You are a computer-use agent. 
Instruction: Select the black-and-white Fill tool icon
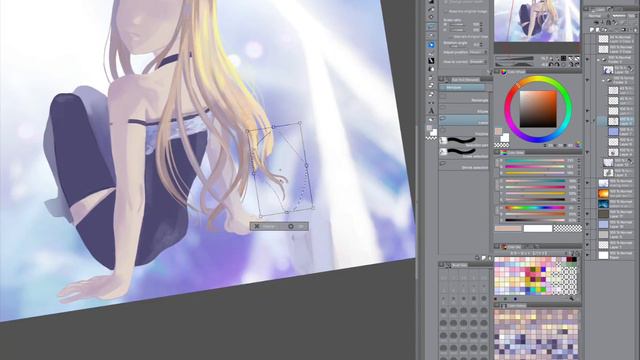(x=431, y=60)
